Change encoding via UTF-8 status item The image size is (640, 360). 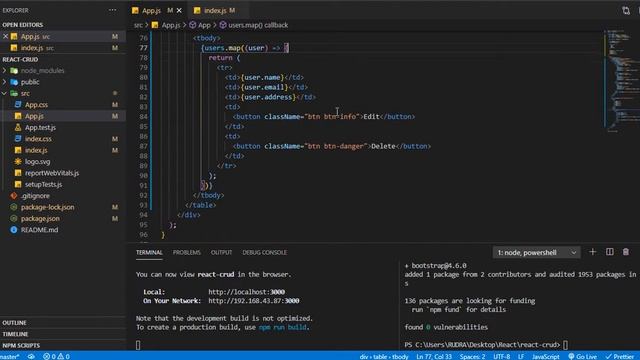click(502, 356)
